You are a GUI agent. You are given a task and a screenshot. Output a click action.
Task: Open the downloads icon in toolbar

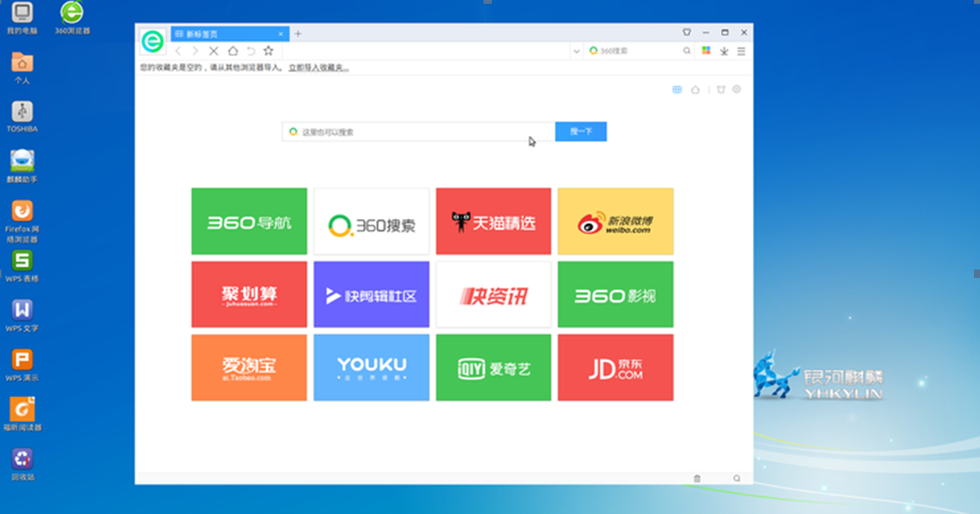(724, 51)
